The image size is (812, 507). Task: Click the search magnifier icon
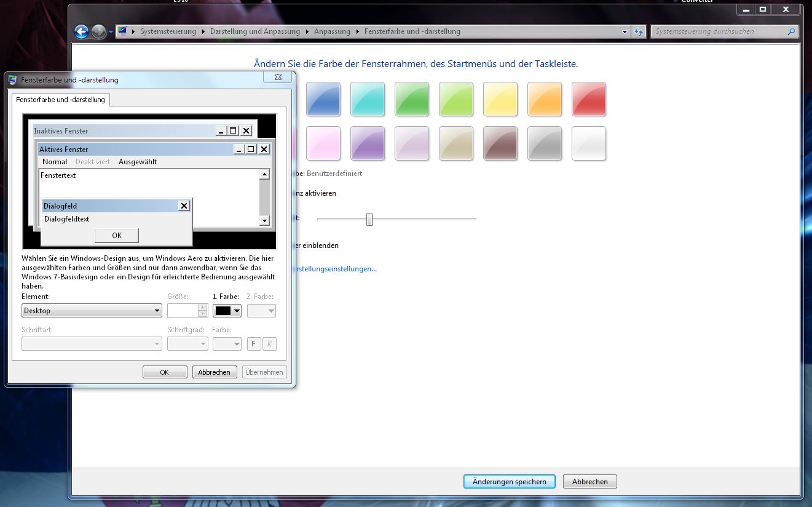[x=791, y=31]
